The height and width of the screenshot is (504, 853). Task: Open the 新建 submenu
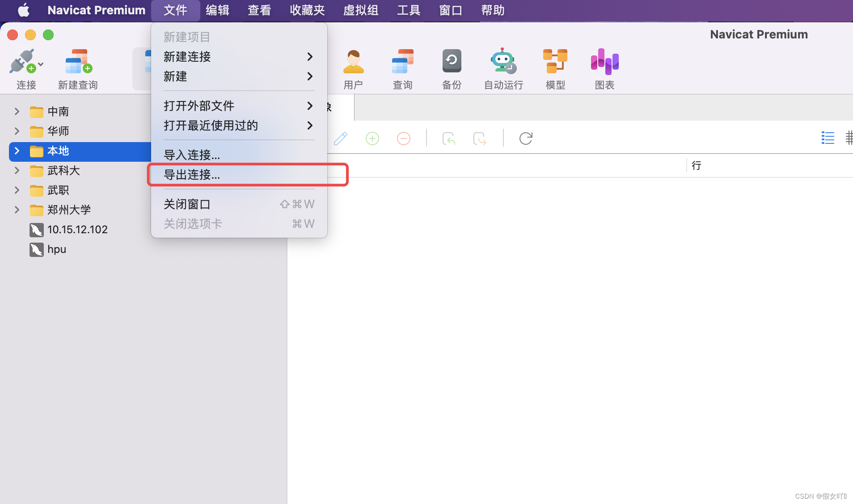[x=239, y=76]
